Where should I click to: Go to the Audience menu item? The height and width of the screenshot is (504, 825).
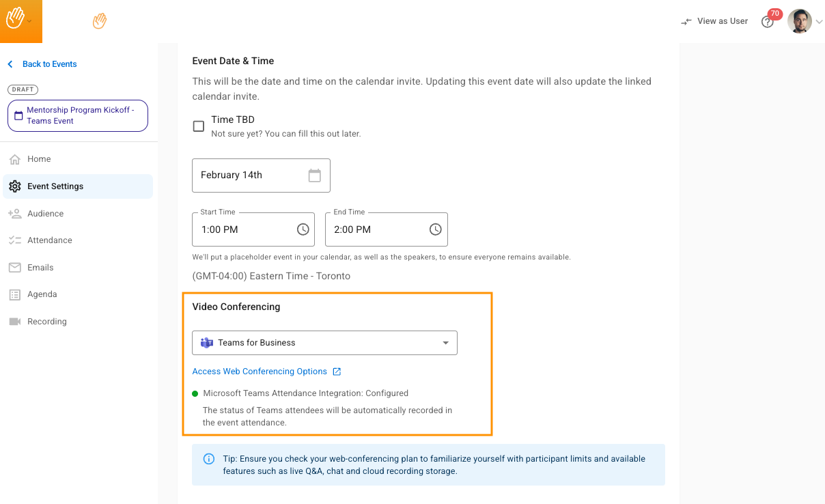pos(45,214)
